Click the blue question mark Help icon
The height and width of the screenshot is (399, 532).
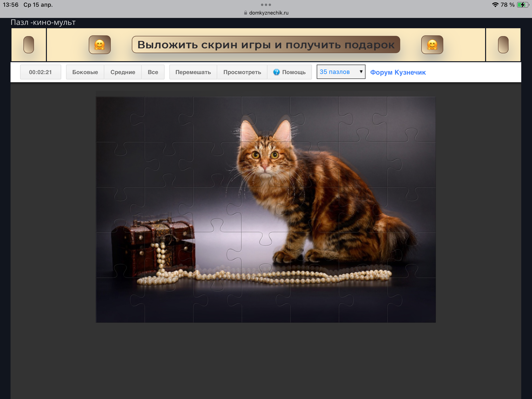[x=276, y=72]
